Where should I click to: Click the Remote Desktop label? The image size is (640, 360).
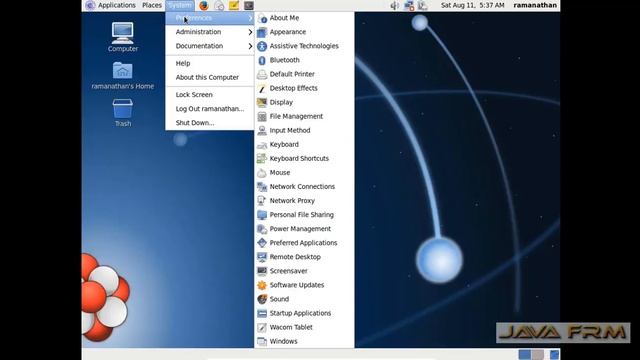click(x=295, y=257)
